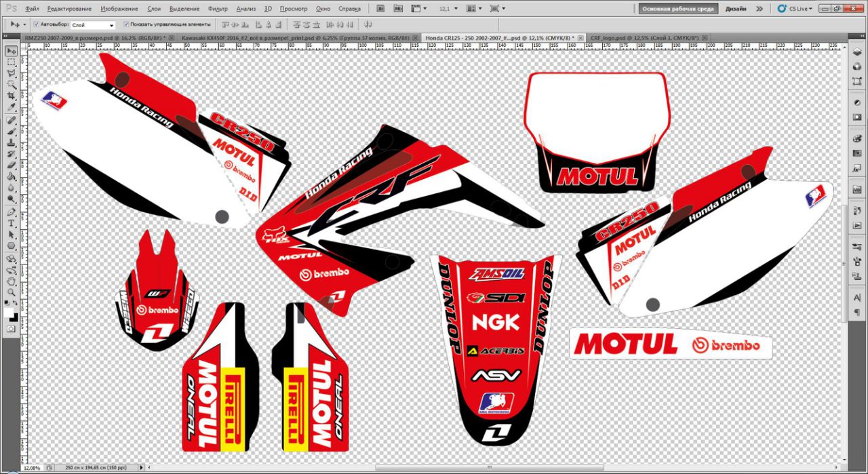
Task: Toggle Quick Mask mode
Action: click(x=12, y=329)
